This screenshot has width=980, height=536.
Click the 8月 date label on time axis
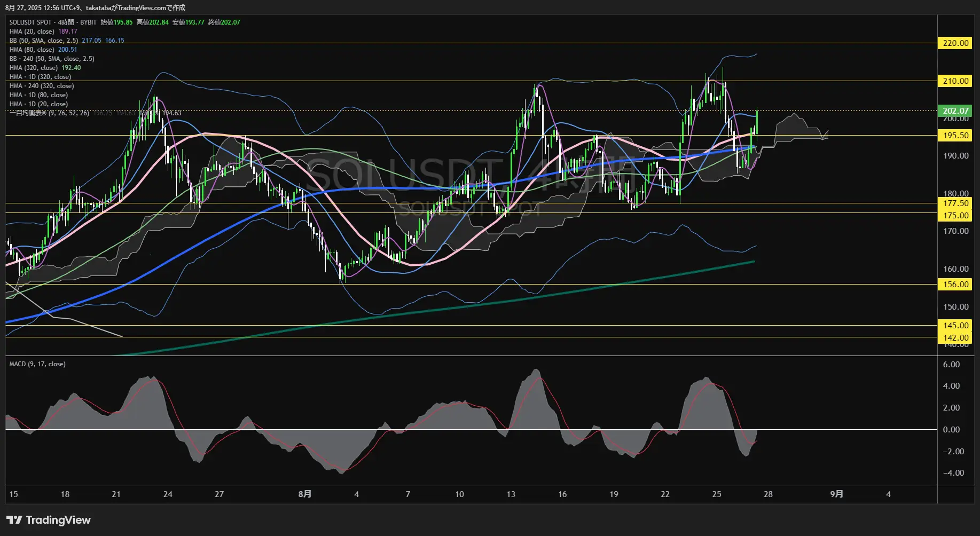305,494
